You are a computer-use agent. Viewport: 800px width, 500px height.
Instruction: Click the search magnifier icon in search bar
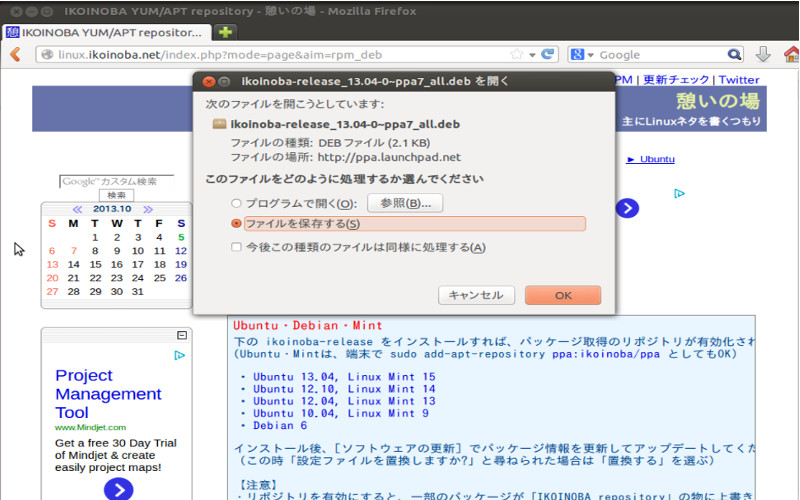coord(734,54)
